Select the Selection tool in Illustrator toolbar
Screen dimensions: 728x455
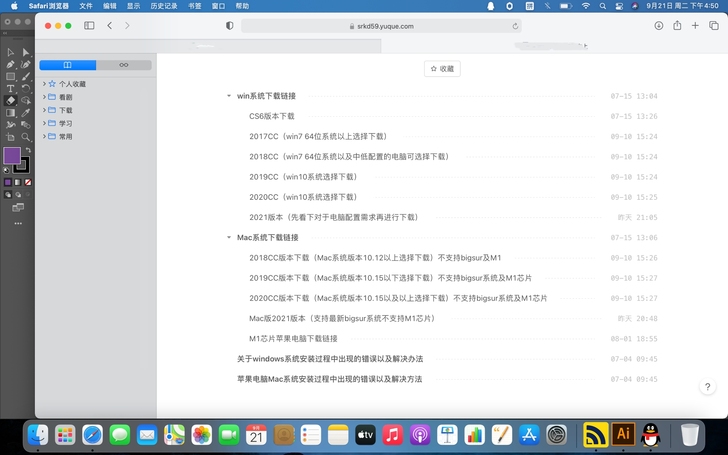10,52
